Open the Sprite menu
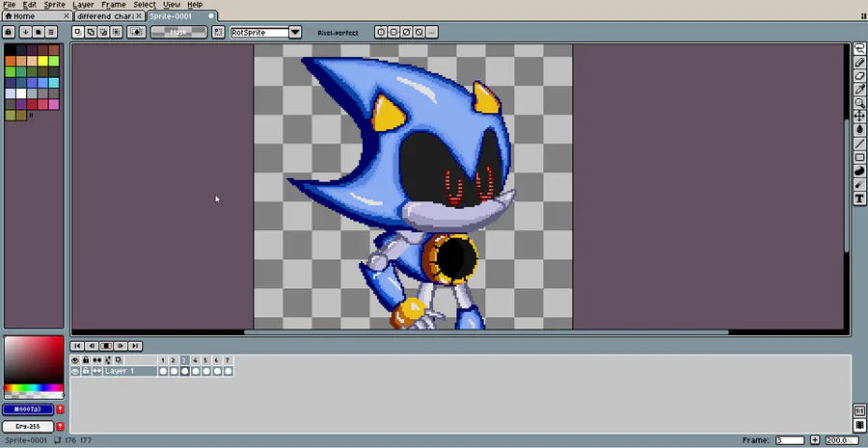Viewport: 868px width, 448px height. coord(54,5)
